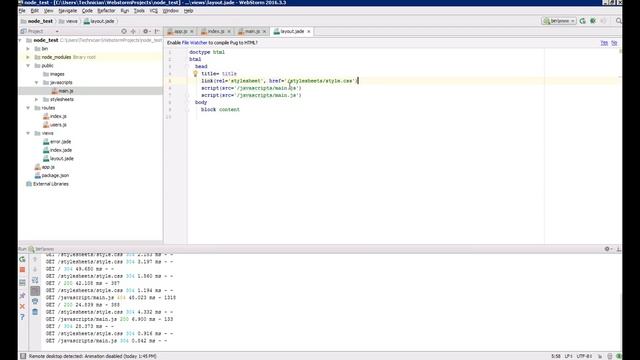This screenshot has height=360, width=640.
Task: Print console output icon
Action: pyautogui.click(x=35, y=301)
